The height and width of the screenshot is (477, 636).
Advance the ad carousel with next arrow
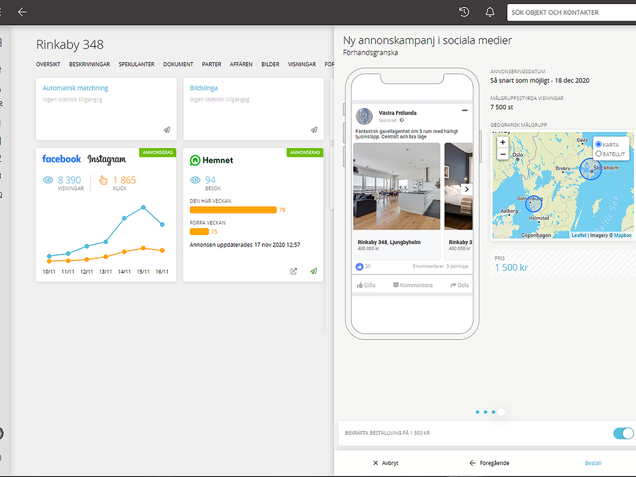[467, 189]
